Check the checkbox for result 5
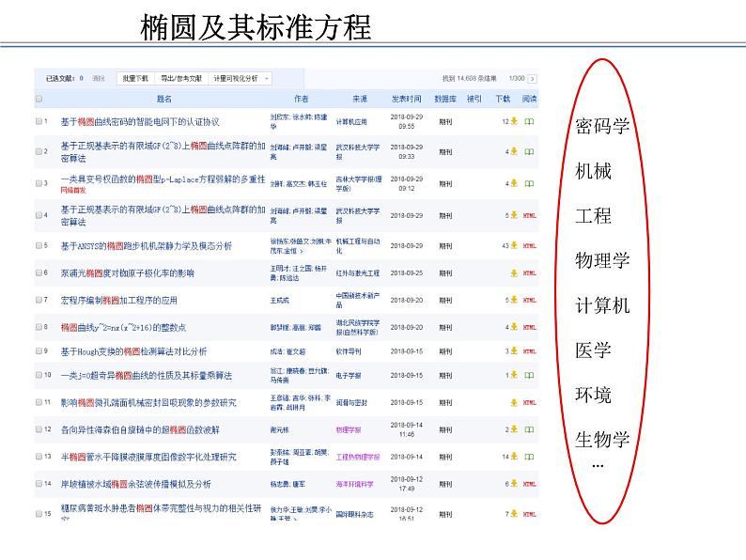746x560 pixels. (39, 245)
